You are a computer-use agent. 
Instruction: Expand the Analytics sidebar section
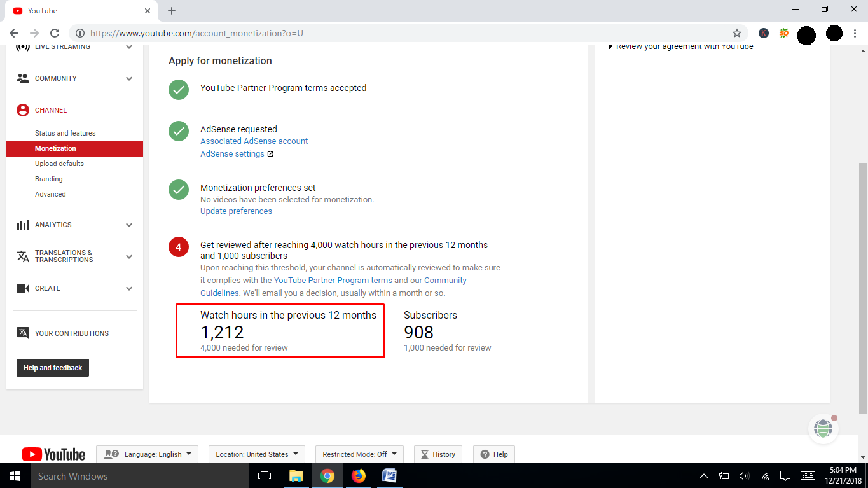point(129,225)
